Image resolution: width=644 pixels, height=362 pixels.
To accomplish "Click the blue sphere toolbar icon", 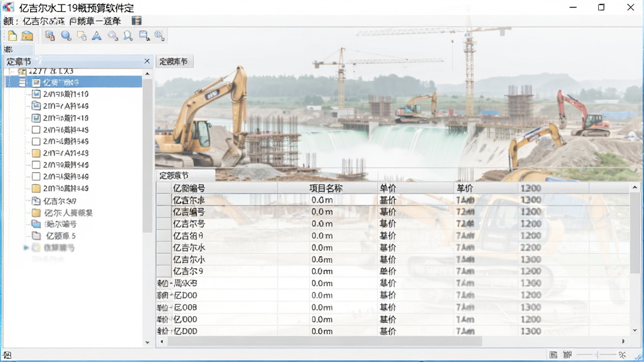I will click(65, 36).
